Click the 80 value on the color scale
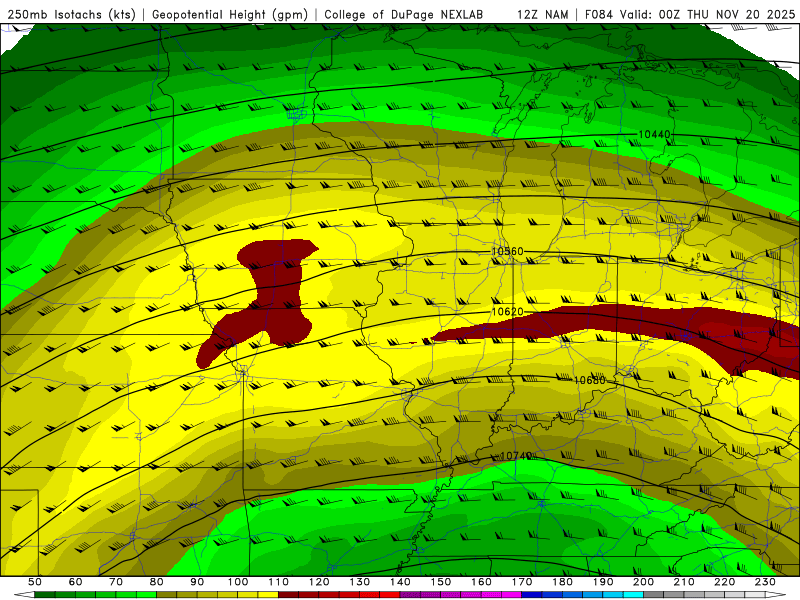800x600 pixels. click(157, 582)
